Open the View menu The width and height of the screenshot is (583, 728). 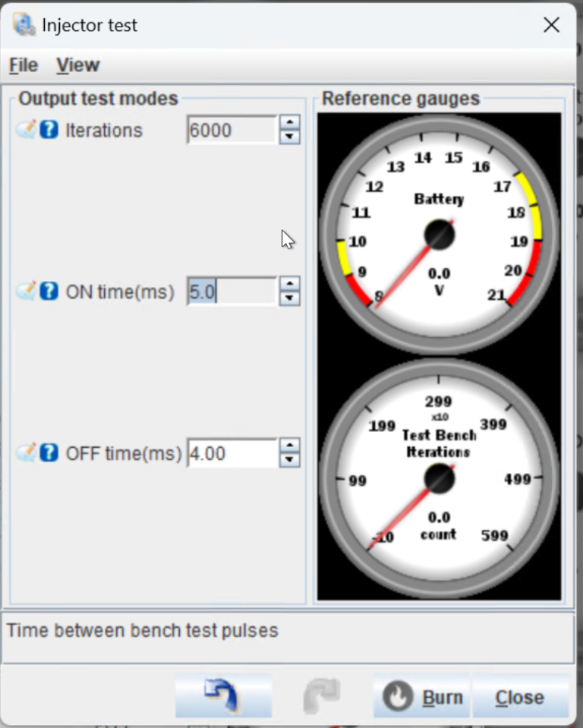(78, 65)
